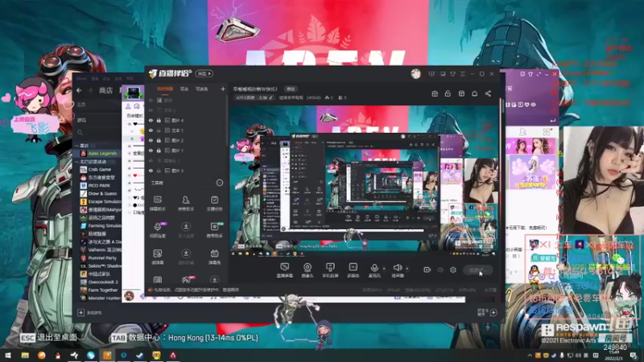This screenshot has height=362, width=644.
Task: Open the broadcast settings gear
Action: [x=453, y=269]
